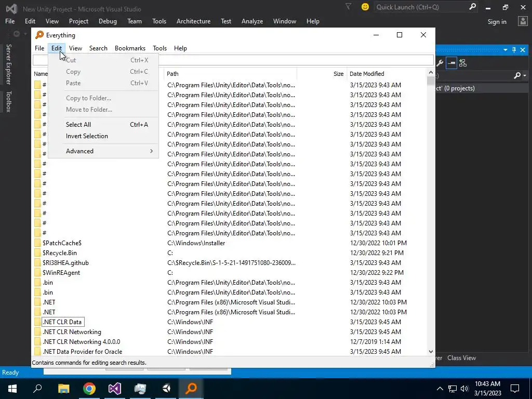Open the Unity icon in the taskbar

pyautogui.click(x=166, y=389)
